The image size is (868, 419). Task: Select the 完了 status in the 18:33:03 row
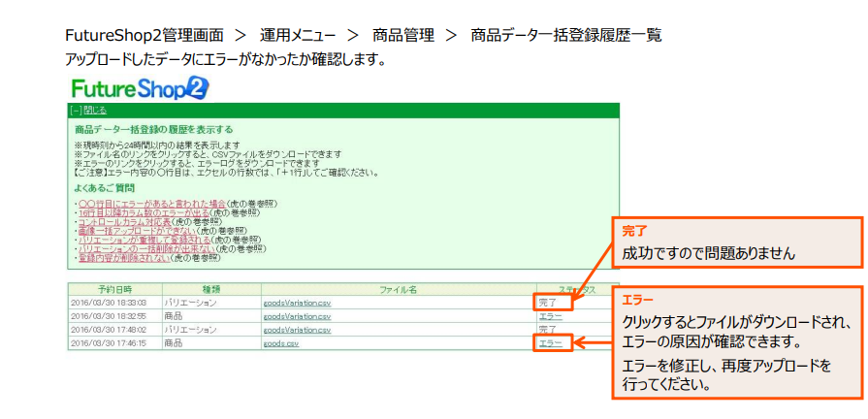(548, 303)
